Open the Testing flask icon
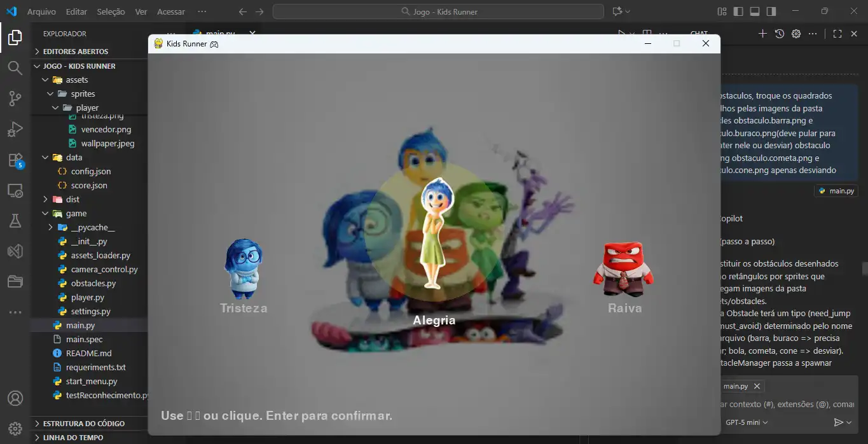Image resolution: width=868 pixels, height=444 pixels. (x=15, y=221)
